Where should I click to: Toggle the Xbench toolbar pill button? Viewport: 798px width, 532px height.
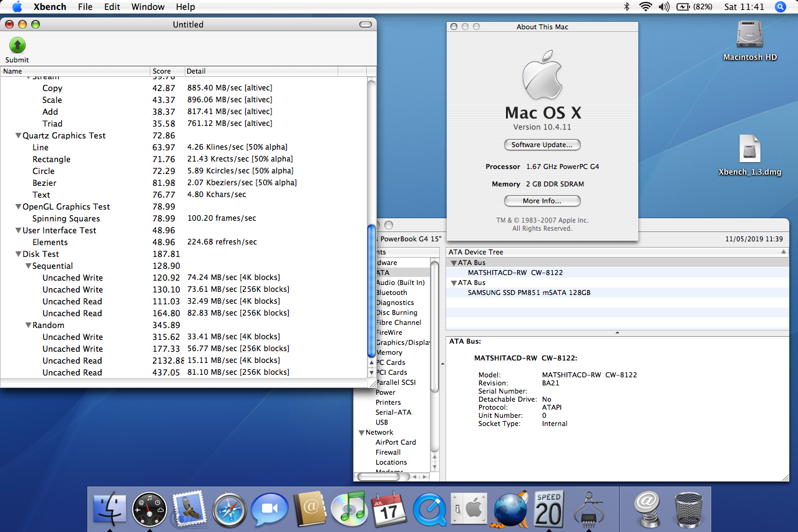tap(366, 24)
